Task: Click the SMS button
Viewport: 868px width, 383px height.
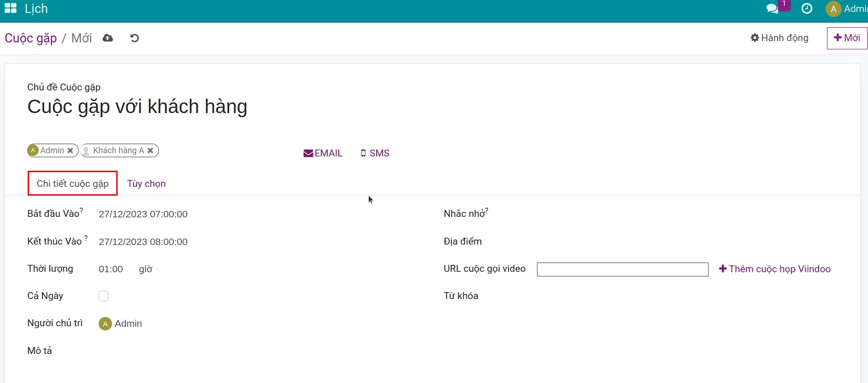Action: point(375,153)
